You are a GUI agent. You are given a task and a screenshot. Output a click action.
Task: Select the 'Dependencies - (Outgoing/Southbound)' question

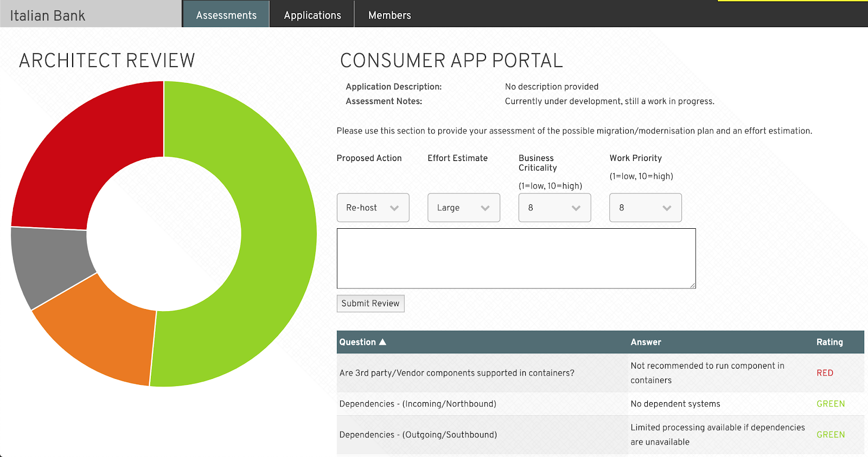click(x=418, y=435)
